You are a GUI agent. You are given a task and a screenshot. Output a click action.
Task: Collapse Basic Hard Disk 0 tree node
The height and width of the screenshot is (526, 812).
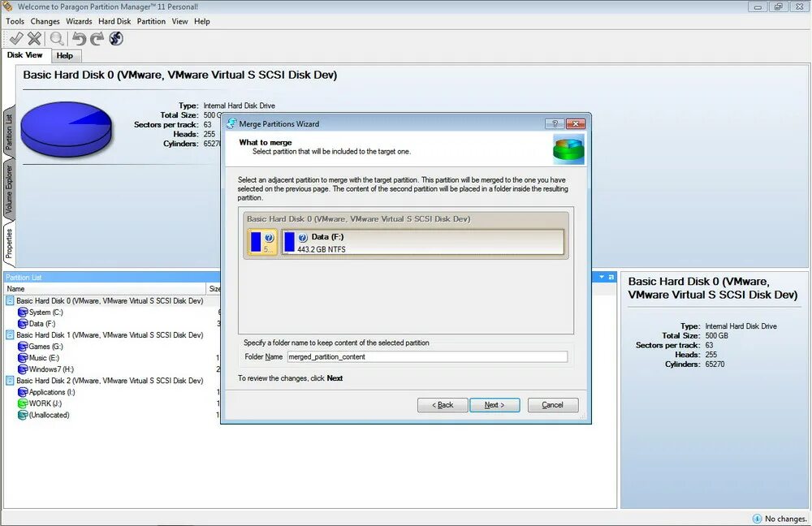click(x=10, y=300)
